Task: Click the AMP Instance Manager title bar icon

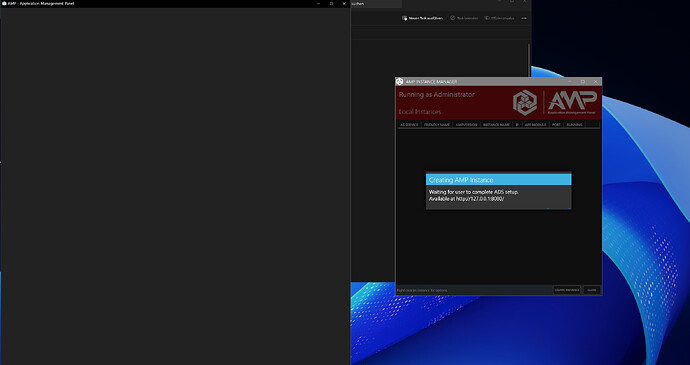Action: coord(400,81)
